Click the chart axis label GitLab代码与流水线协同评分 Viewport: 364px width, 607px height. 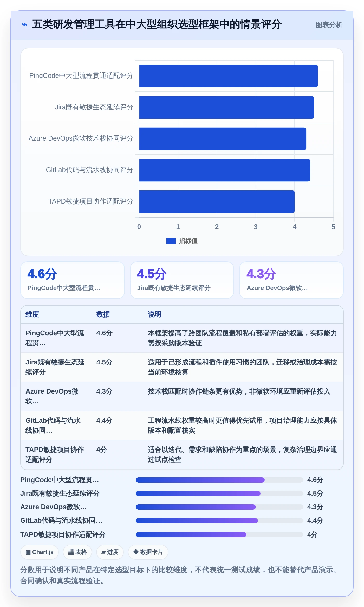click(89, 170)
